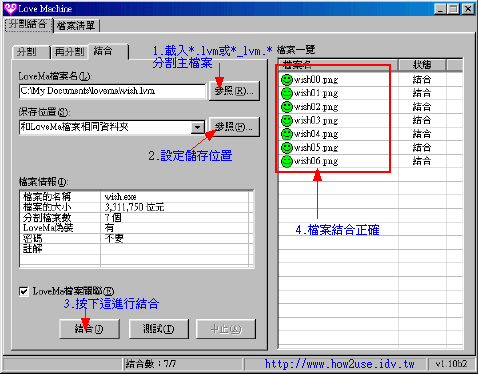Switch to the 分割結合 main tab
Screen dimensions: 478x374
tap(28, 24)
